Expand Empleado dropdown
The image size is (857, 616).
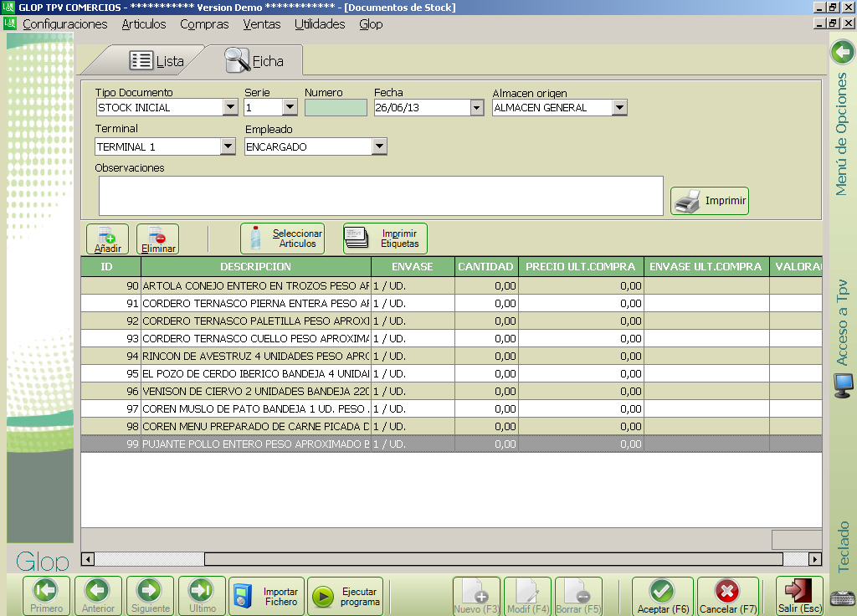(x=379, y=146)
